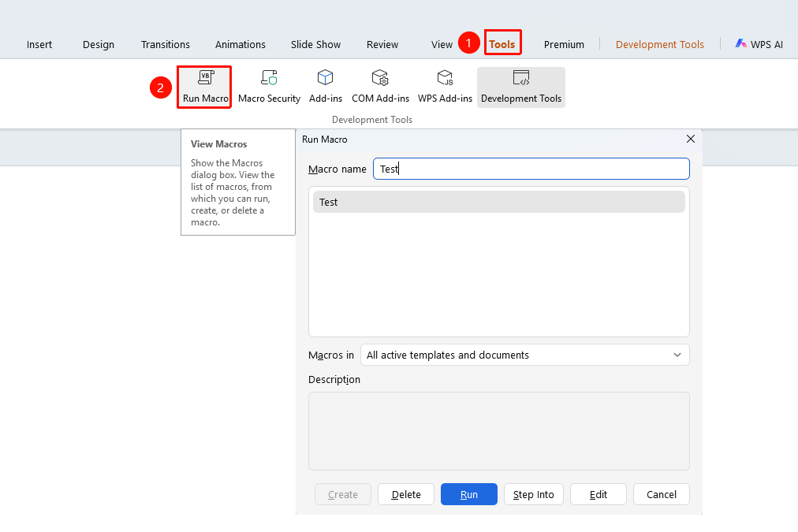Expand the Macros in dropdown
Viewport: 798px width, 532px height.
tap(524, 355)
